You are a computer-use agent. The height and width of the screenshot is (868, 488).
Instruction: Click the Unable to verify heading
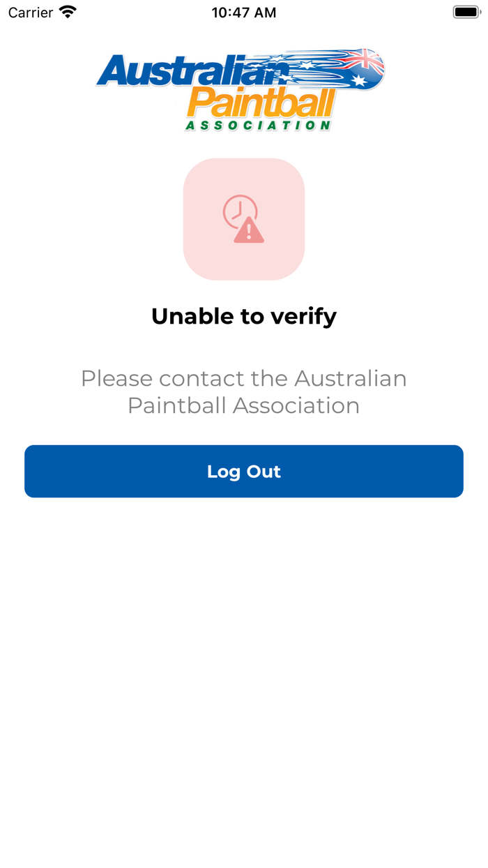243,315
